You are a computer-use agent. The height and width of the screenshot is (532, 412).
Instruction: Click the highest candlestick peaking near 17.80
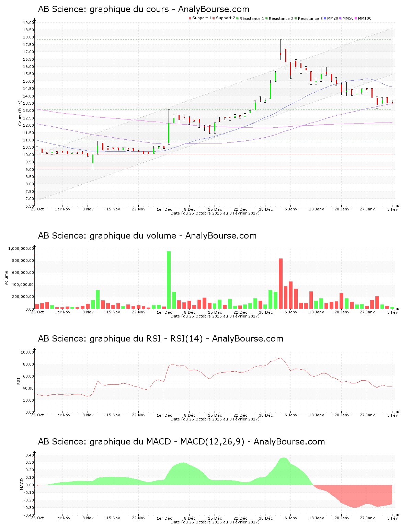(281, 50)
